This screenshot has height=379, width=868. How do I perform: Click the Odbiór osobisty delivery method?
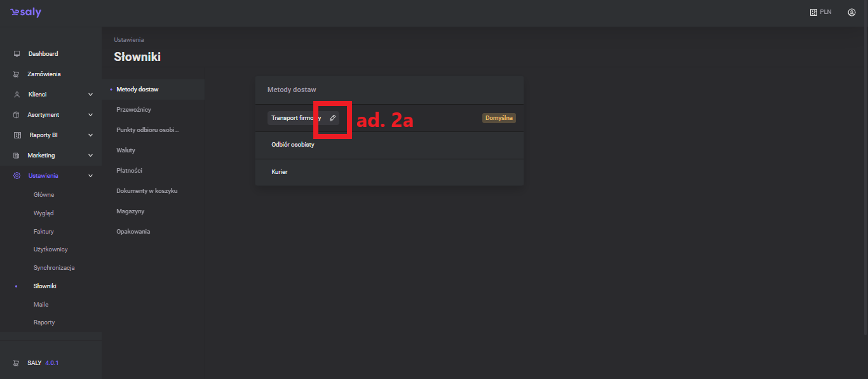[293, 145]
